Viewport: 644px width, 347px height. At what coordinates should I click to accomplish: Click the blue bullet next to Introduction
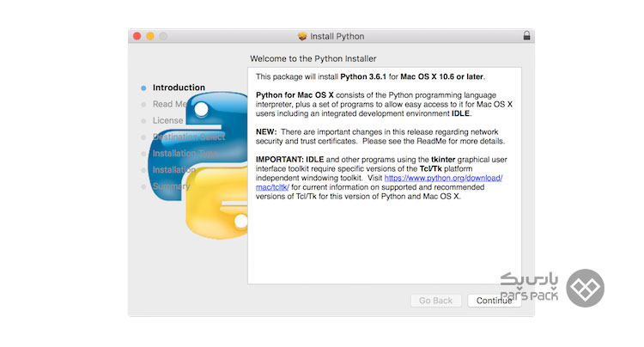143,88
